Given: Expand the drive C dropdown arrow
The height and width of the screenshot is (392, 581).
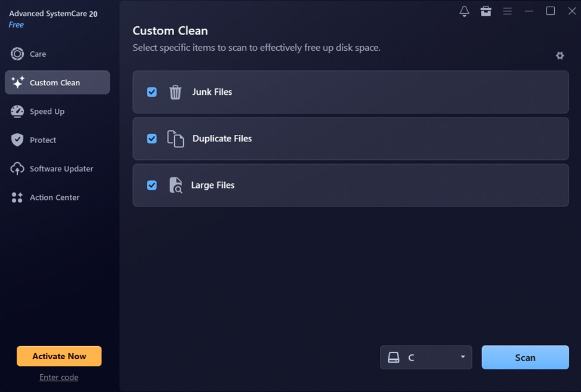Looking at the screenshot, I should [x=463, y=357].
